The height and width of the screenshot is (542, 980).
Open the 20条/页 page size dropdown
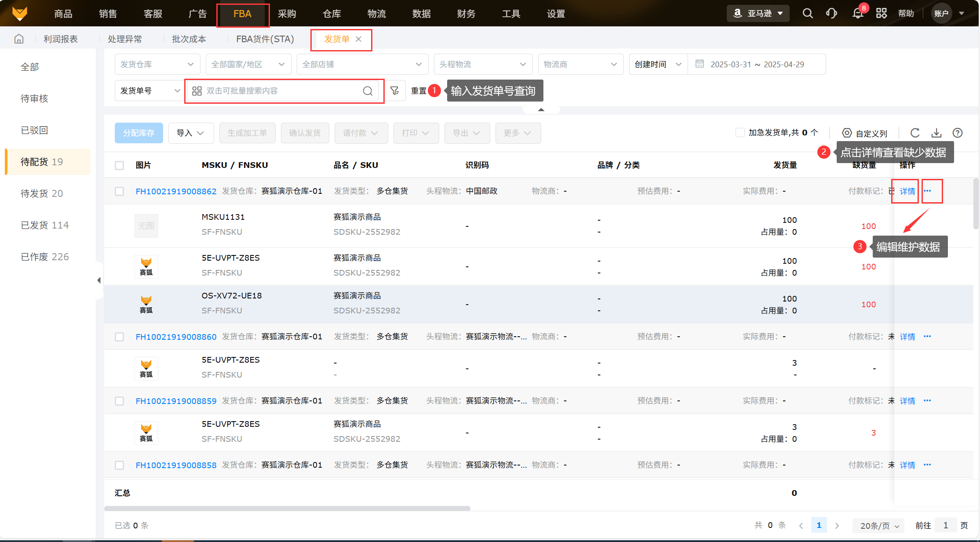pyautogui.click(x=879, y=525)
